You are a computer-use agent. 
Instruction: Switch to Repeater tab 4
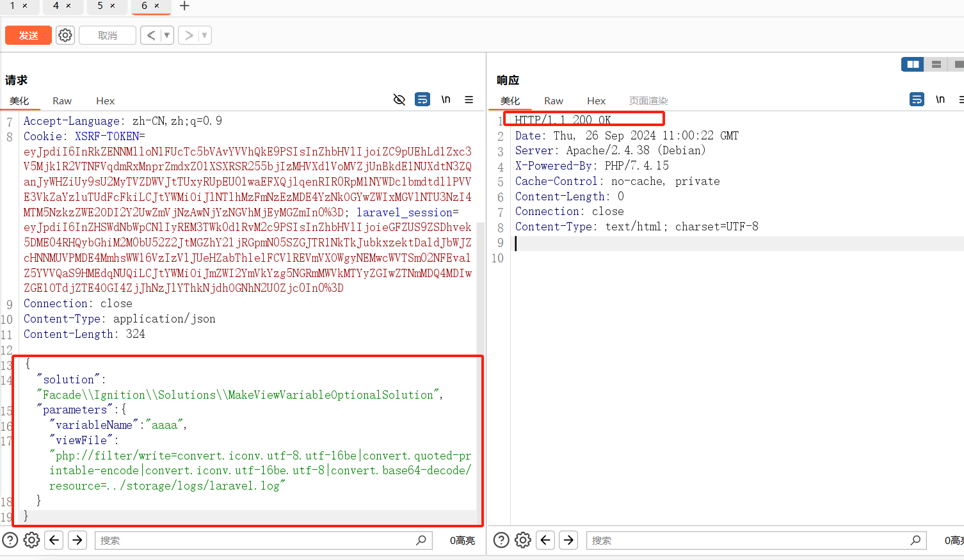pyautogui.click(x=56, y=6)
